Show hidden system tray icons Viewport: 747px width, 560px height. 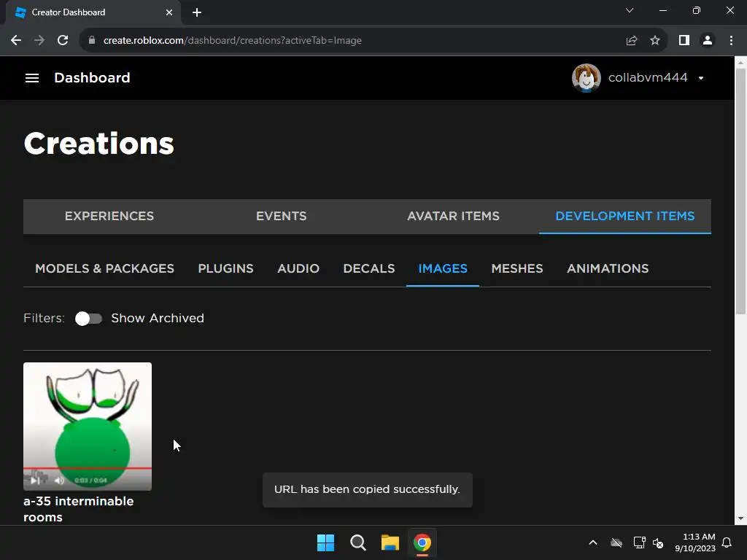coord(593,542)
